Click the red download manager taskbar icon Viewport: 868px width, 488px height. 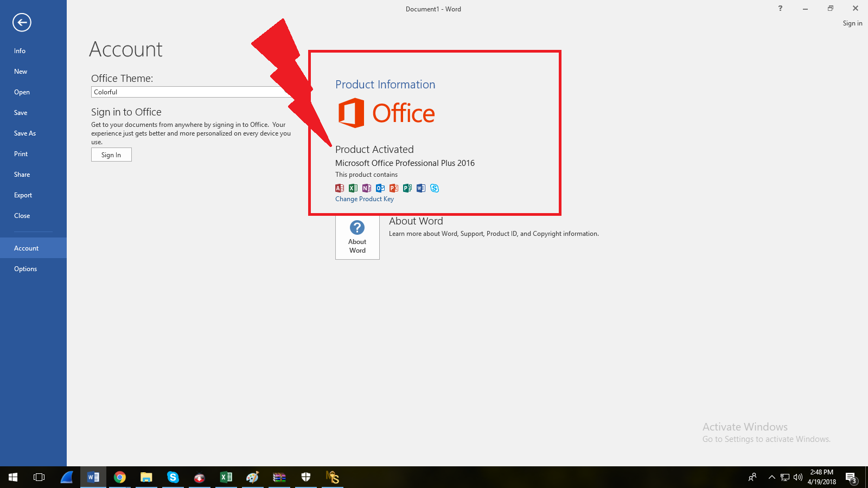200,477
